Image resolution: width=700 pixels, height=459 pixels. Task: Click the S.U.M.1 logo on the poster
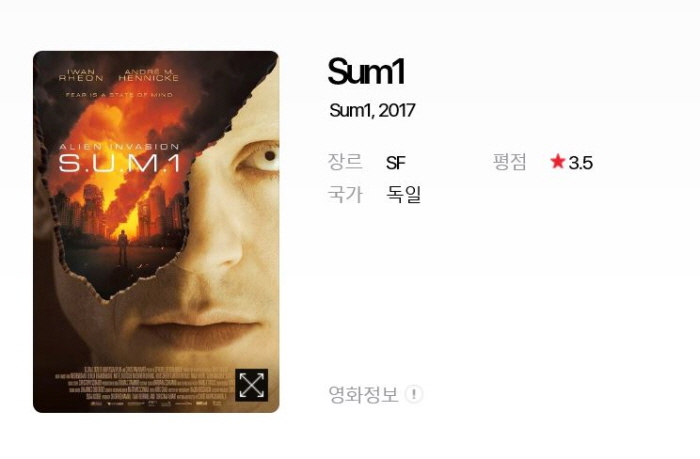(120, 163)
